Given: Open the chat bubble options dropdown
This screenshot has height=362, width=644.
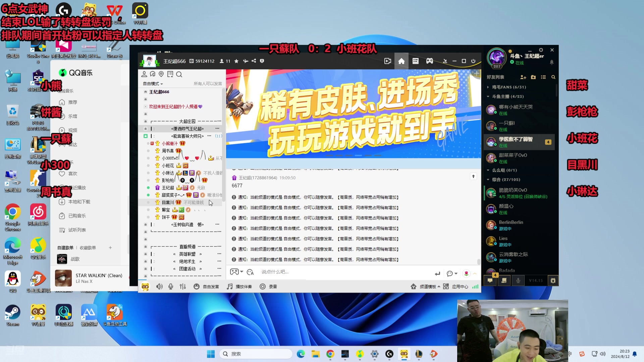Looking at the screenshot, I should pos(452,274).
